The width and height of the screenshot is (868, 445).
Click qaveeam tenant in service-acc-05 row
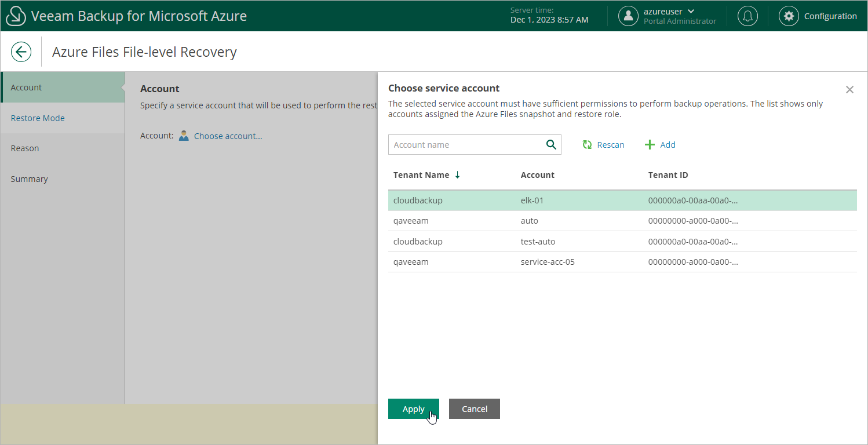pos(411,262)
